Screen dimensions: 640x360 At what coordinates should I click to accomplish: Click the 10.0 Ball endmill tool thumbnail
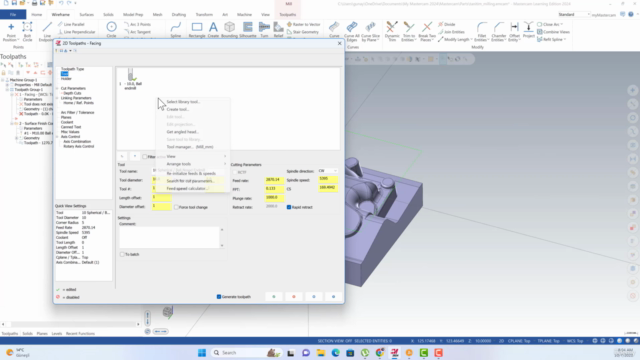coord(131,80)
